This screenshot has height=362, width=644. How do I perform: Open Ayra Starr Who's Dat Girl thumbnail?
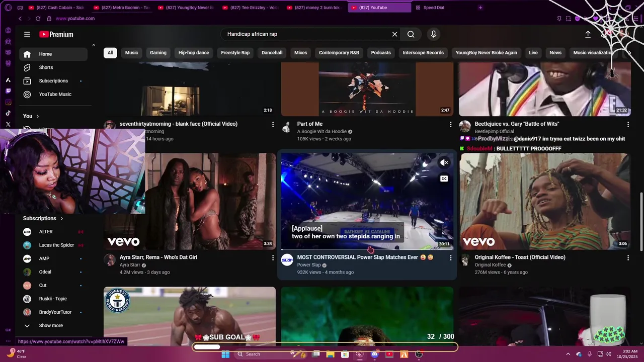pyautogui.click(x=190, y=202)
